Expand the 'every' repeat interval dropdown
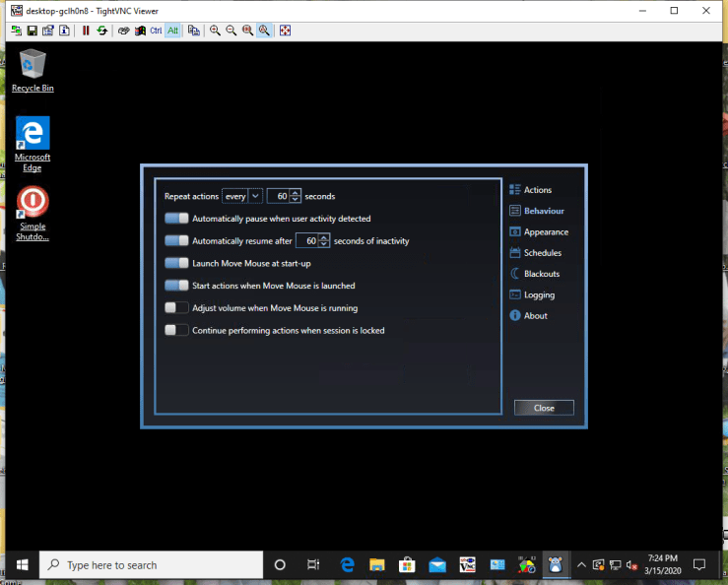728x585 pixels. [x=242, y=196]
